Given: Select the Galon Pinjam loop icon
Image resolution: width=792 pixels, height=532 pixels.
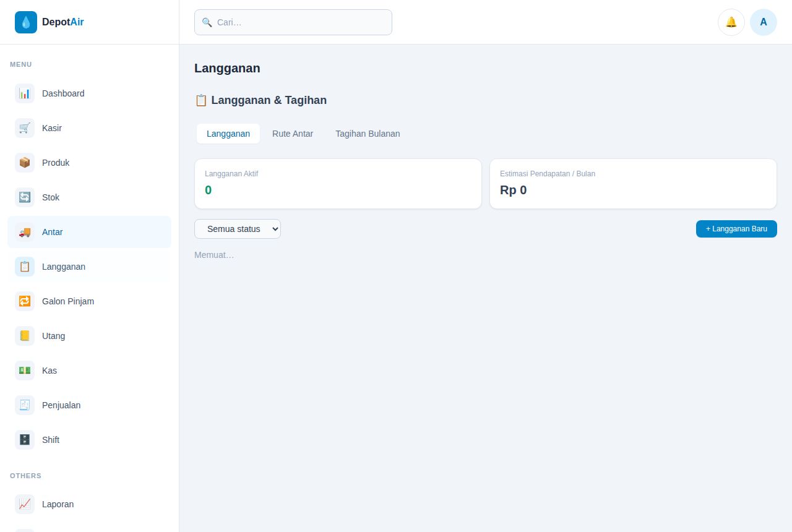Looking at the screenshot, I should (25, 301).
